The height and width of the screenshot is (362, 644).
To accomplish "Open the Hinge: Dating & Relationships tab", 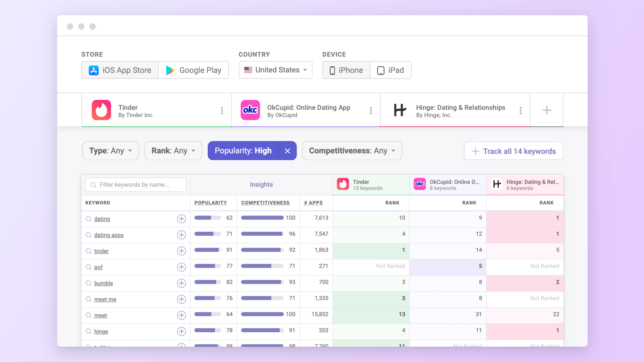I will pyautogui.click(x=455, y=110).
